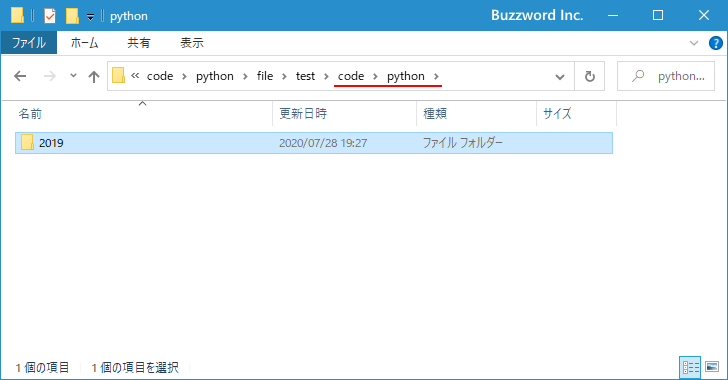Click the 'file' breadcrumb segment
The height and width of the screenshot is (380, 728).
tap(265, 76)
